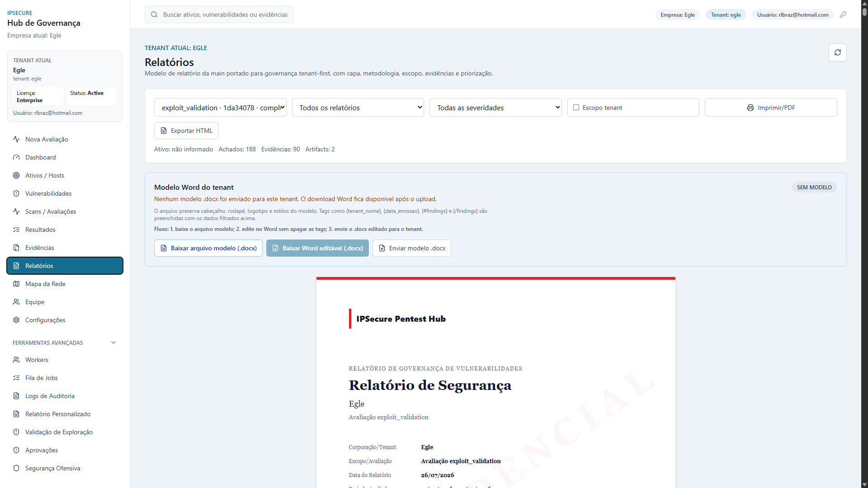
Task: Click the Relatório Personalizado document icon
Action: point(16,414)
